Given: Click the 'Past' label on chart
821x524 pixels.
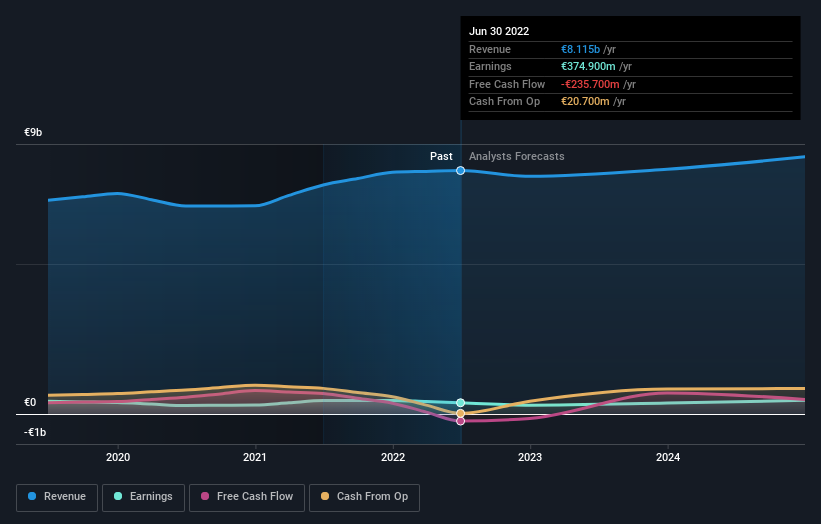Looking at the screenshot, I should pos(441,157).
